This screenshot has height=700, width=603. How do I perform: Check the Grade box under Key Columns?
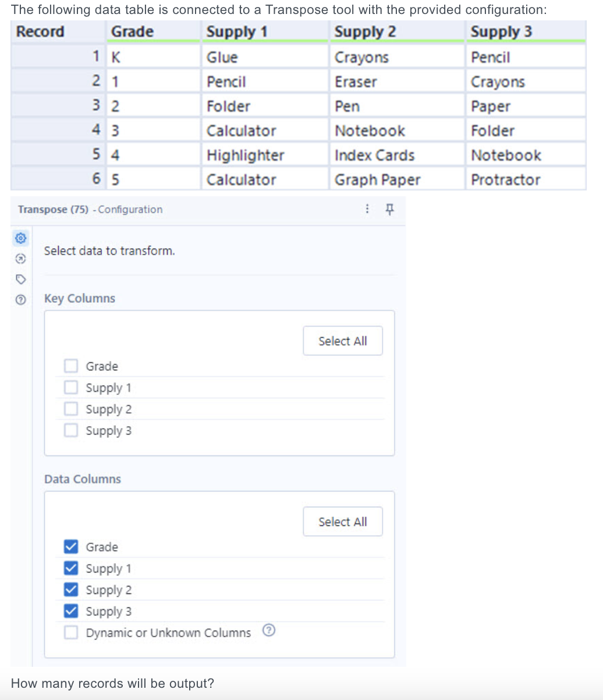[70, 366]
